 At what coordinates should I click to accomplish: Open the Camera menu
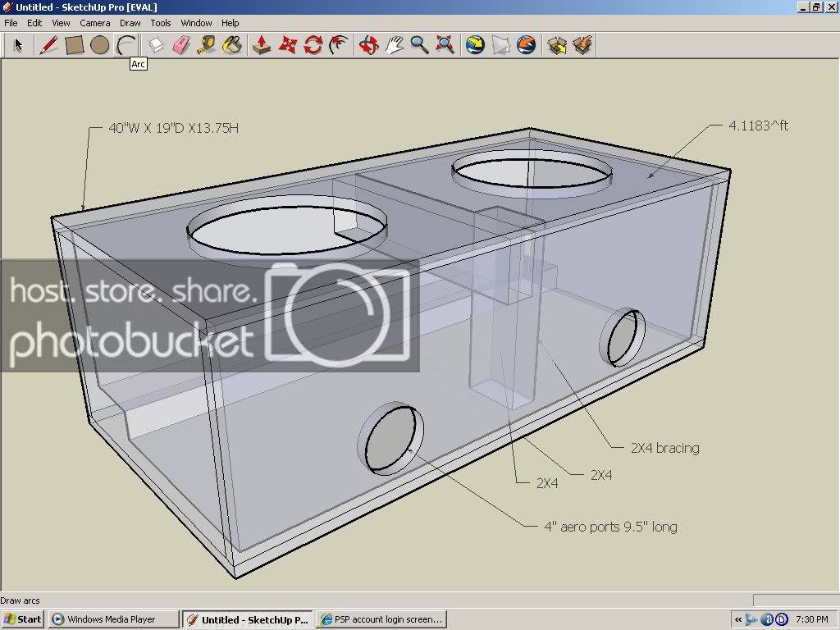[95, 22]
